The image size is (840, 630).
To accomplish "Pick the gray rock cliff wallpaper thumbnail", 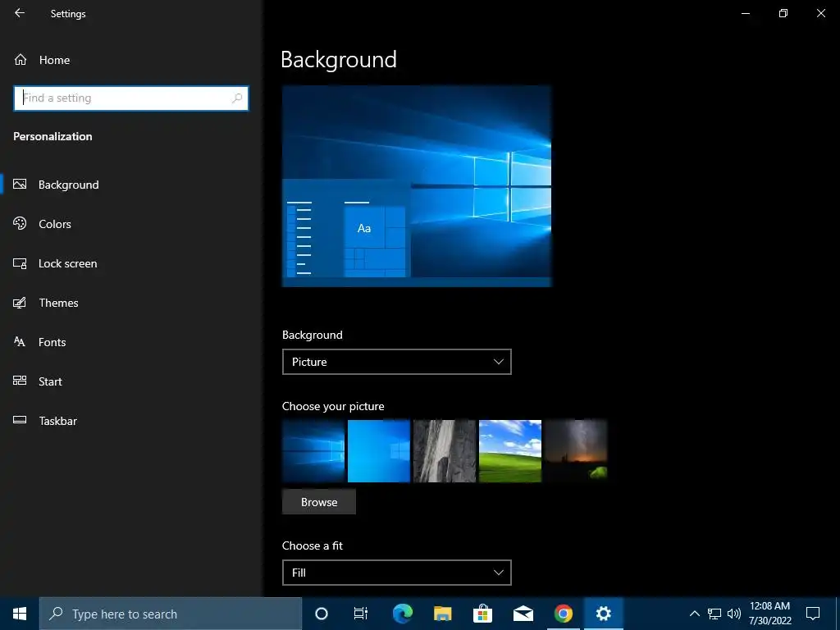I will coord(445,451).
